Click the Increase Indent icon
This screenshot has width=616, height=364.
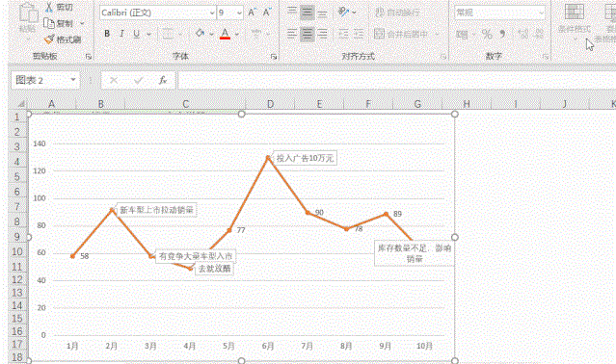click(x=359, y=34)
